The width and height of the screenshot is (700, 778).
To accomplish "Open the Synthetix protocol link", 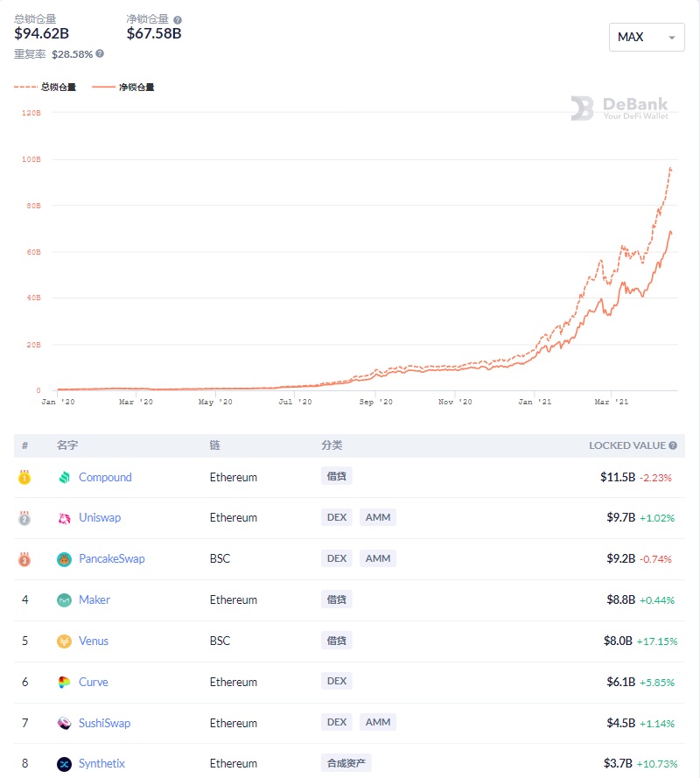I will pyautogui.click(x=101, y=764).
